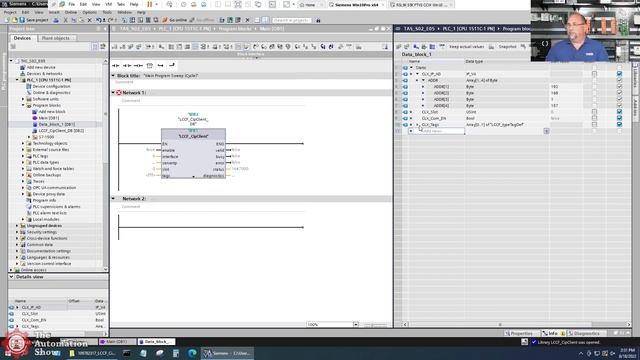The width and height of the screenshot is (640, 360).
Task: Toggle right checkbox on CLX_IP_AD row
Action: (619, 74)
